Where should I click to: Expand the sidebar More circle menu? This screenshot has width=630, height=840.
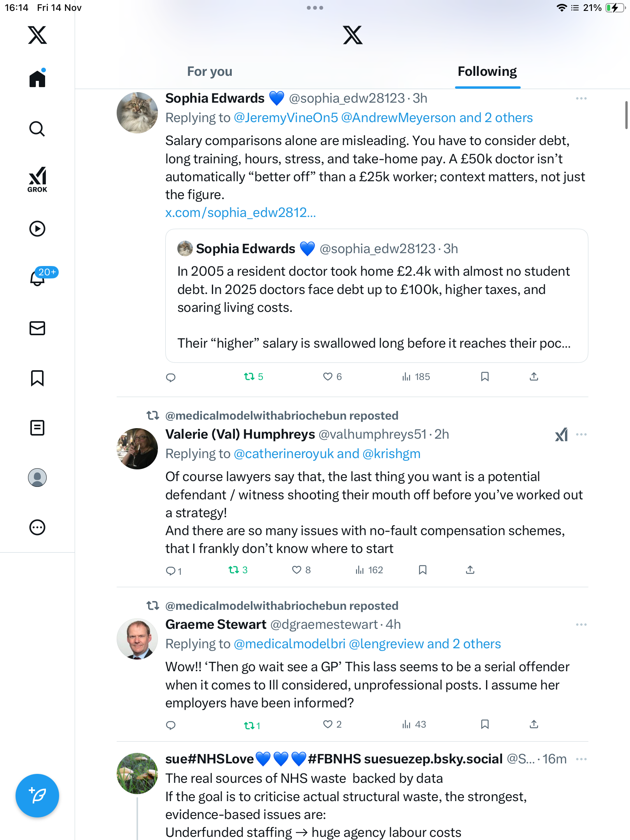[37, 527]
